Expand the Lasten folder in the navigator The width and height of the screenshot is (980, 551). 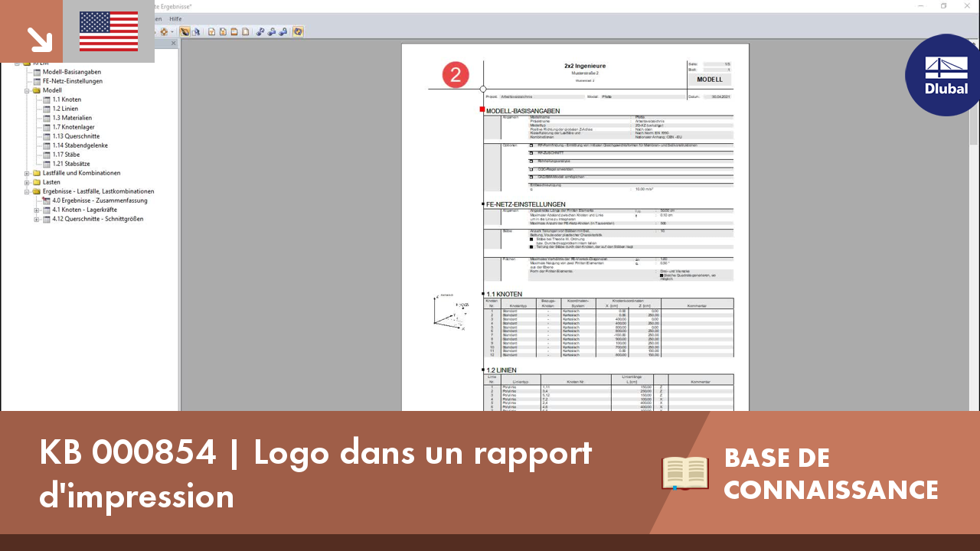click(26, 181)
